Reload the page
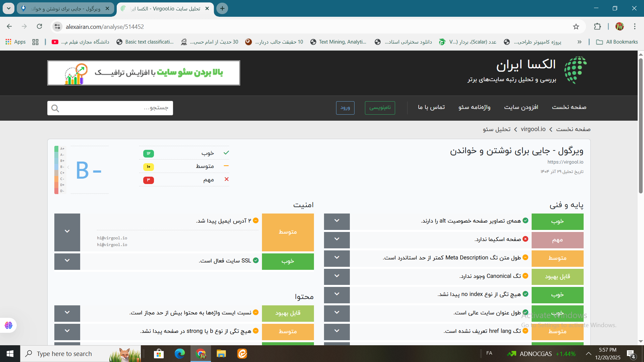 (40, 26)
